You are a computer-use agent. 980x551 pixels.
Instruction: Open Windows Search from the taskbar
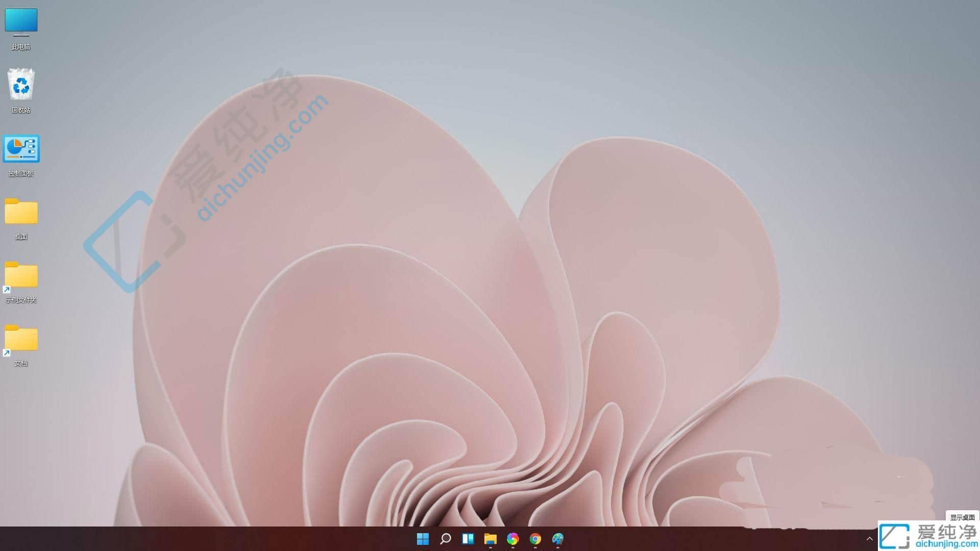(446, 538)
